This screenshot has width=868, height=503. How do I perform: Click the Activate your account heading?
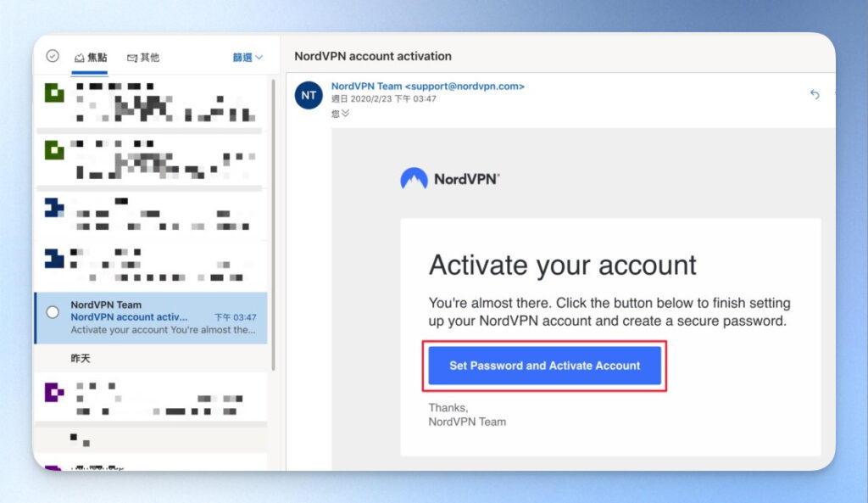(563, 265)
